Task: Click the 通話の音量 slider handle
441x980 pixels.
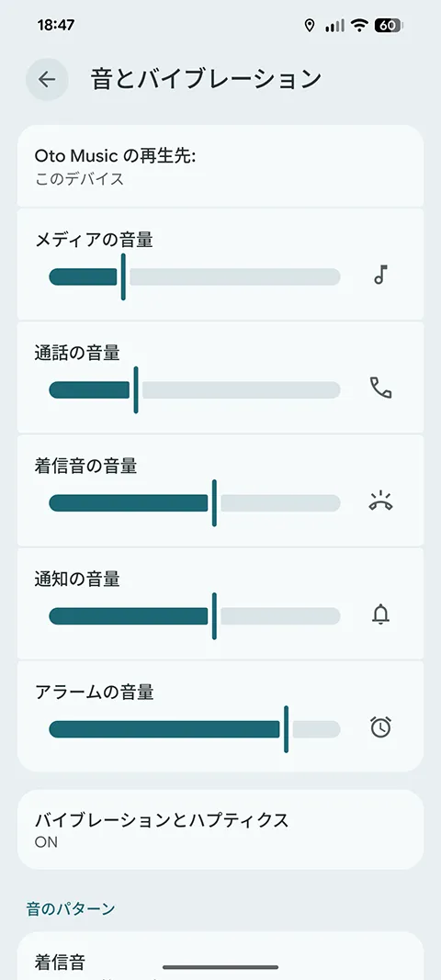Action: tap(136, 390)
